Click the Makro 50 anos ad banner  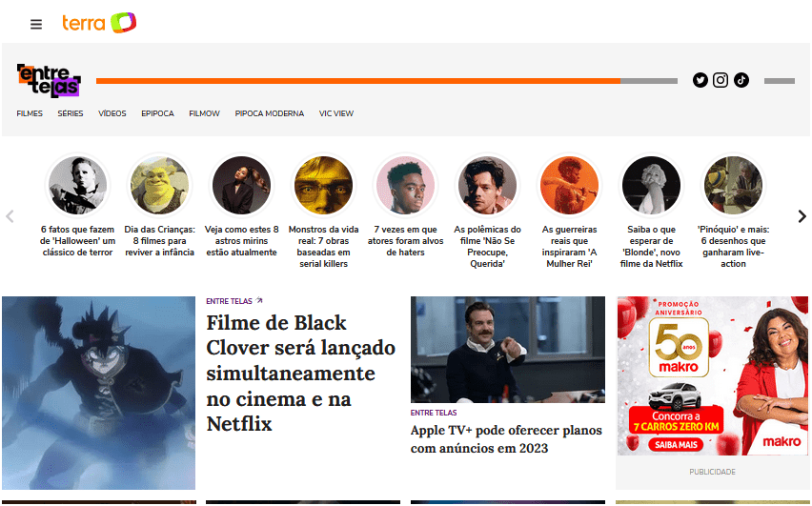(x=713, y=376)
